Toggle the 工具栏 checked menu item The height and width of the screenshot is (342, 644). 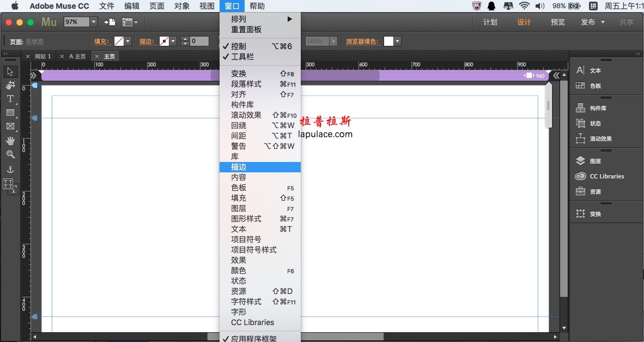260,57
